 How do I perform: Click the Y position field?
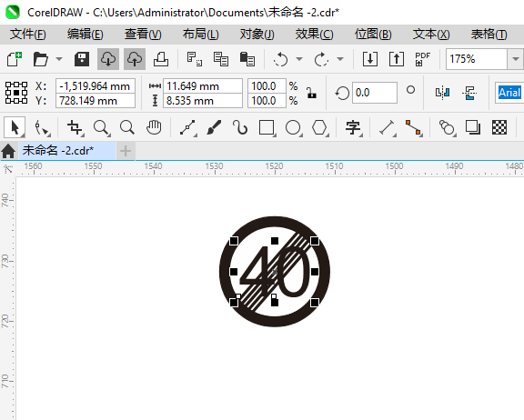tap(96, 101)
